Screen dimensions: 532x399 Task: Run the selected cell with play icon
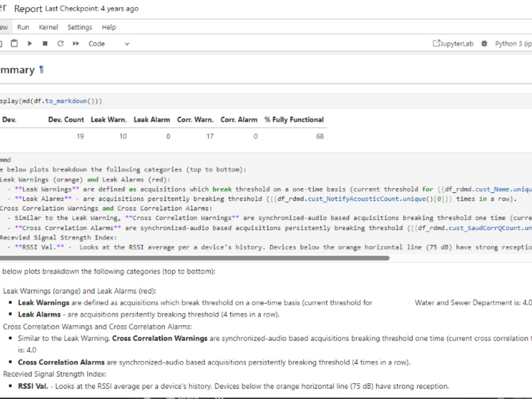pyautogui.click(x=29, y=44)
